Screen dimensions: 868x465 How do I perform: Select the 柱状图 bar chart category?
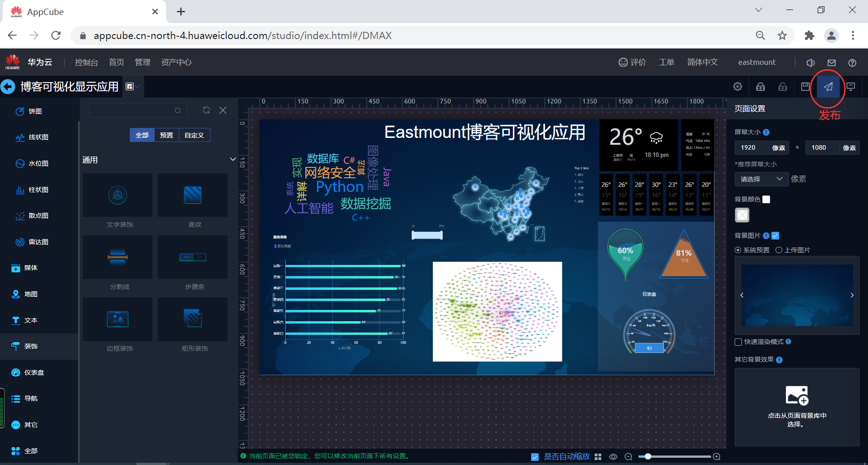click(32, 190)
